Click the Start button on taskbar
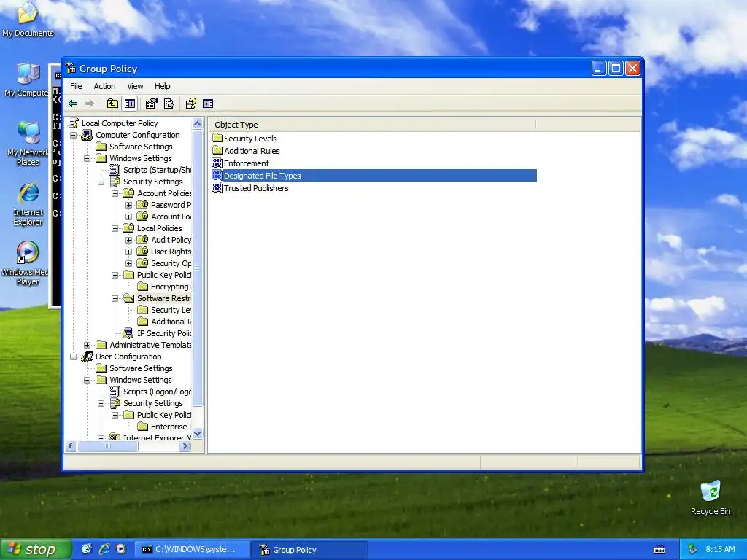747x560 pixels. pyautogui.click(x=36, y=550)
